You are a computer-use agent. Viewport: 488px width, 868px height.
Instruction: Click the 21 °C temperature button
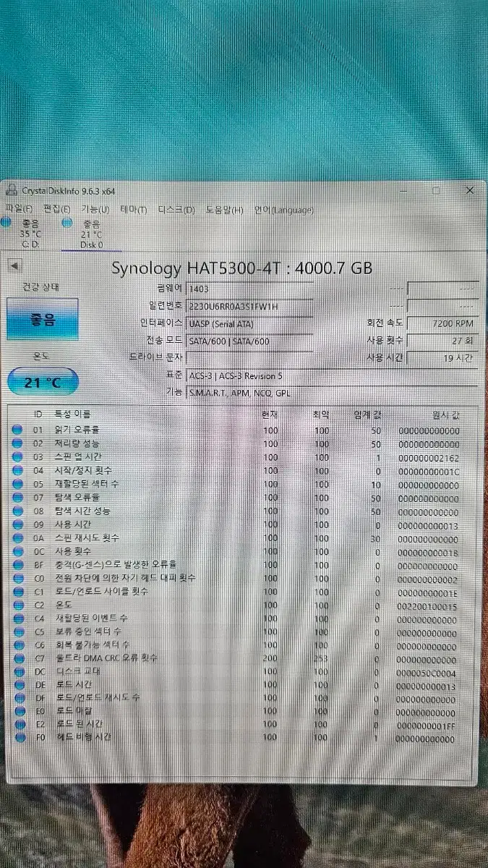[42, 383]
